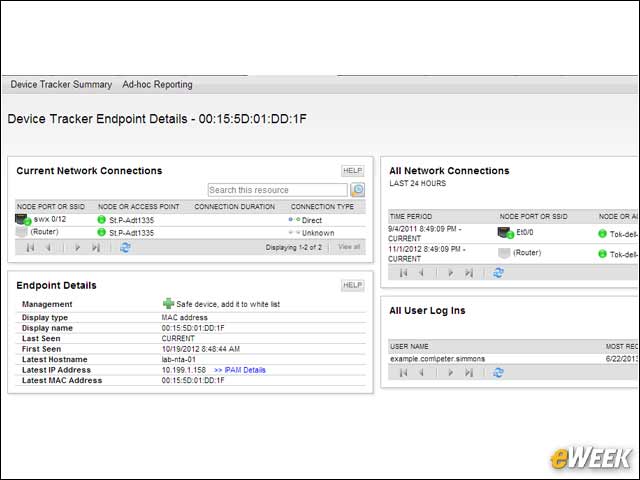Go to next page in All User Log Ins
Viewport: 640px width, 480px height.
(451, 372)
